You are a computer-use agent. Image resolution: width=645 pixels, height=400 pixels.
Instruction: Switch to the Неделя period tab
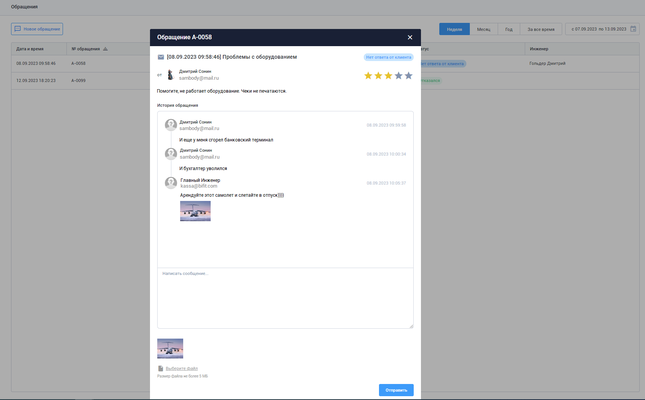(x=454, y=29)
